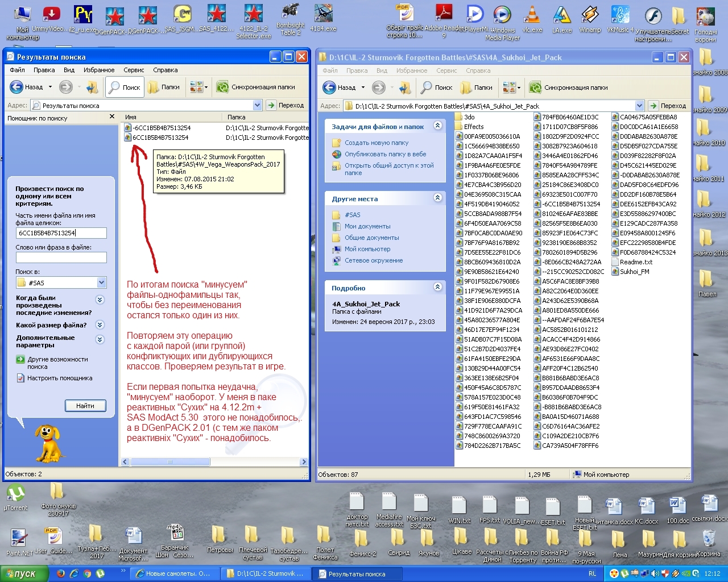Click 'Другие возможности поиска' link
The image size is (728, 582).
pyautogui.click(x=57, y=363)
